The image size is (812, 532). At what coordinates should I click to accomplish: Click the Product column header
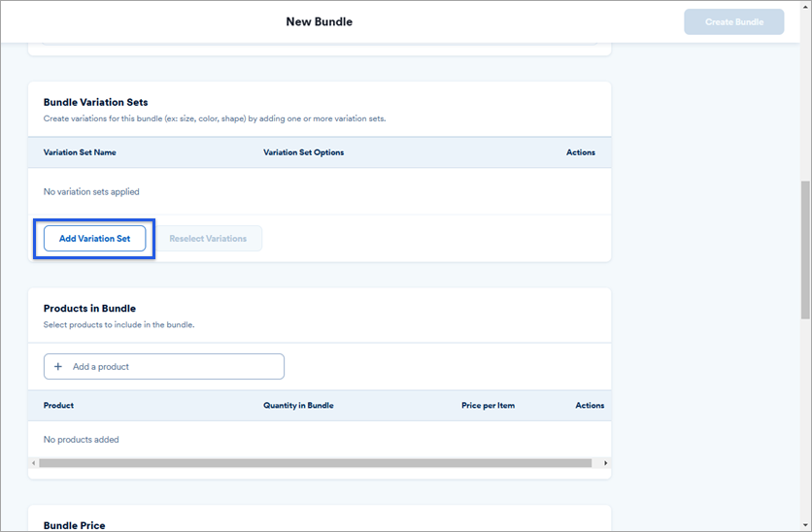pos(58,405)
